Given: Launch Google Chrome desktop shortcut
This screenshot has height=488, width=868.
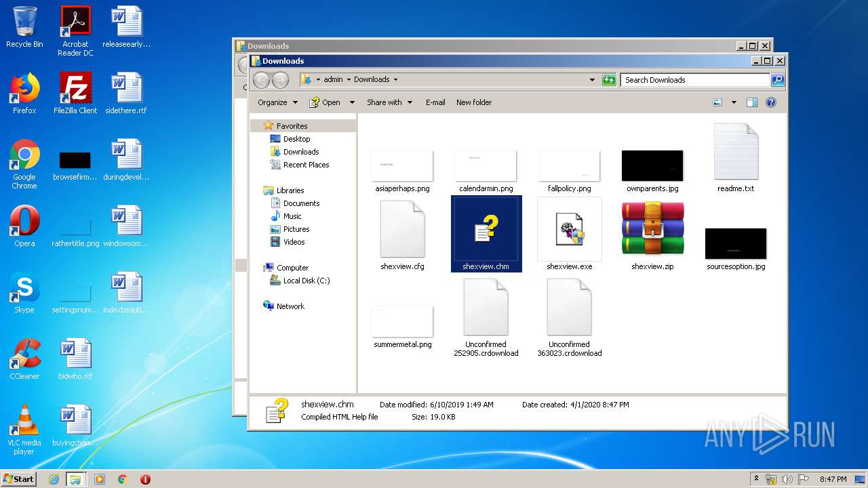Looking at the screenshot, I should 24,164.
